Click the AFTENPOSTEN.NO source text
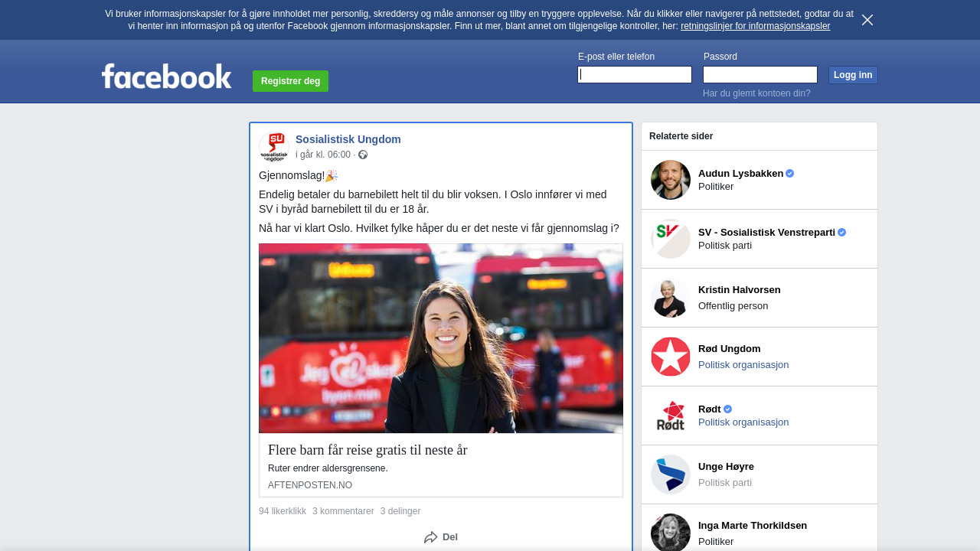This screenshot has height=551, width=980. click(x=310, y=485)
